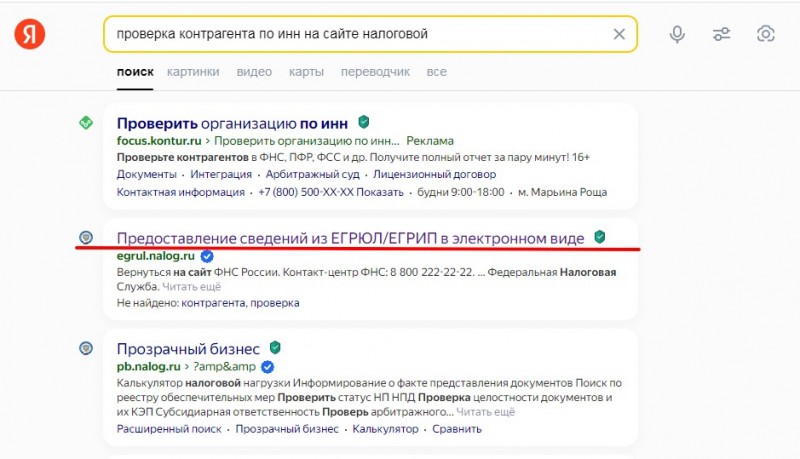This screenshot has height=459, width=800.
Task: Click the Yandex logo icon
Action: click(30, 34)
